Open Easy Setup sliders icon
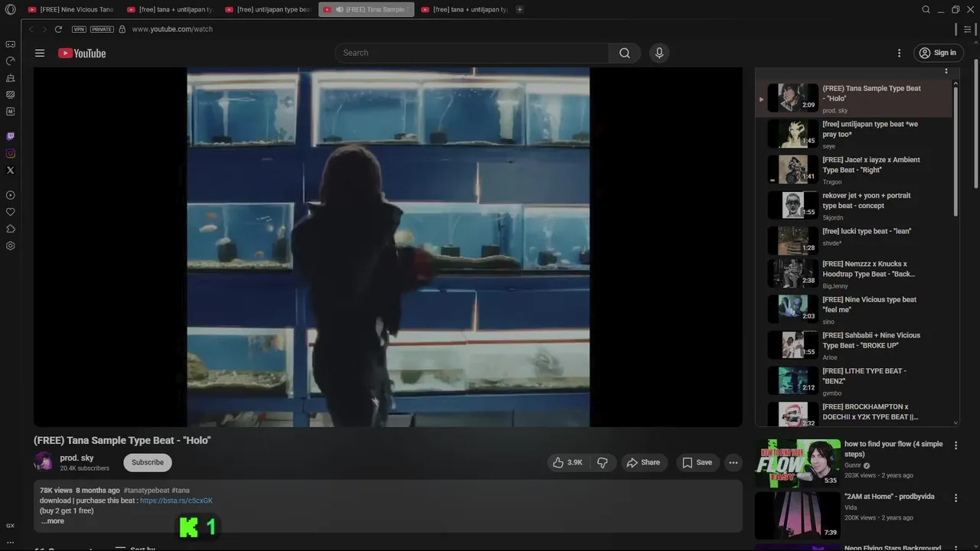Image resolution: width=980 pixels, height=551 pixels. click(967, 29)
